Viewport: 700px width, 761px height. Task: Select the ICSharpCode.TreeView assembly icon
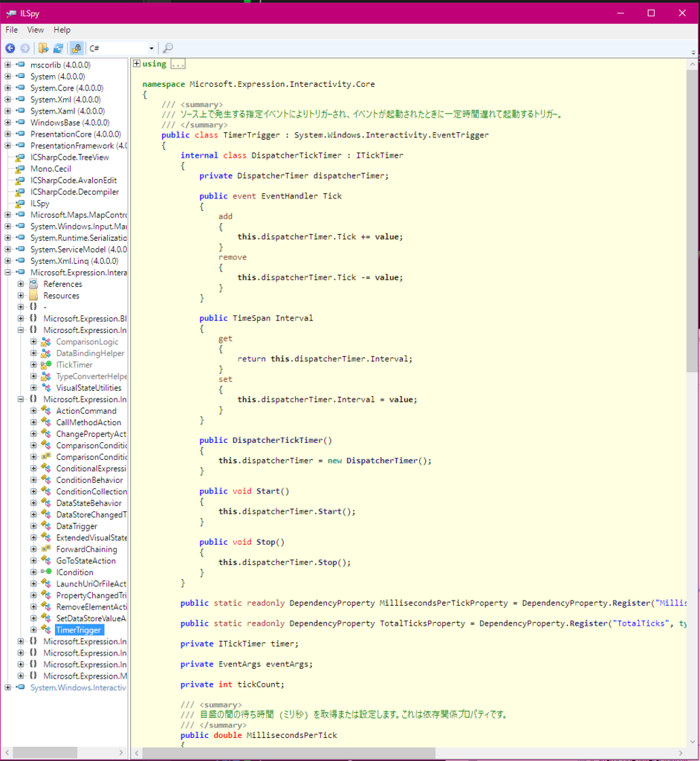20,158
